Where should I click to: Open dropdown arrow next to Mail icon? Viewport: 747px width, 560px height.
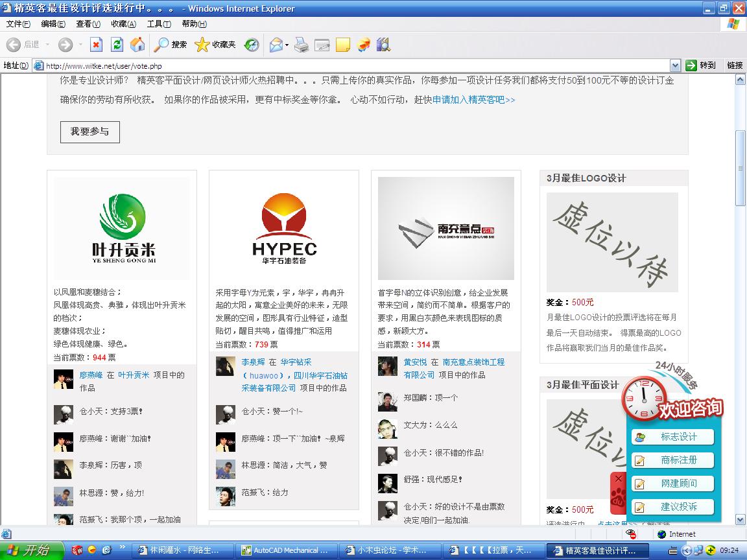click(x=287, y=45)
